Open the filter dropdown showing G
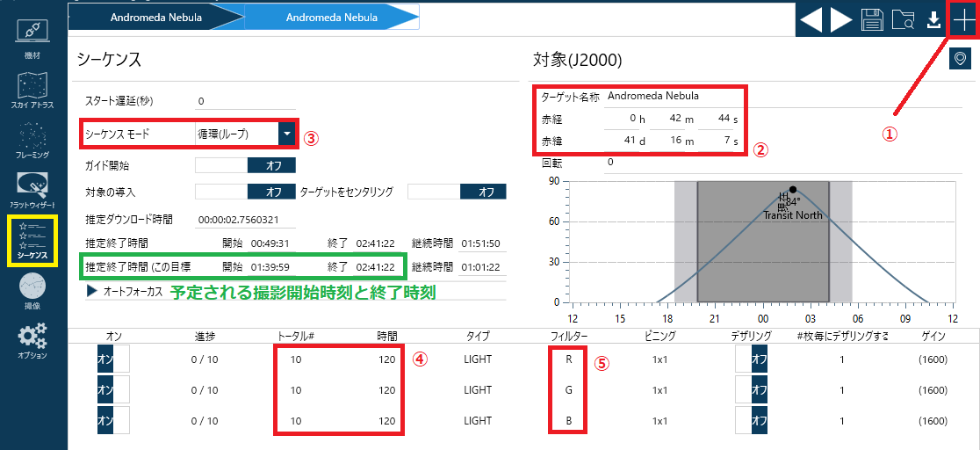Image resolution: width=980 pixels, height=450 pixels. pyautogui.click(x=569, y=390)
